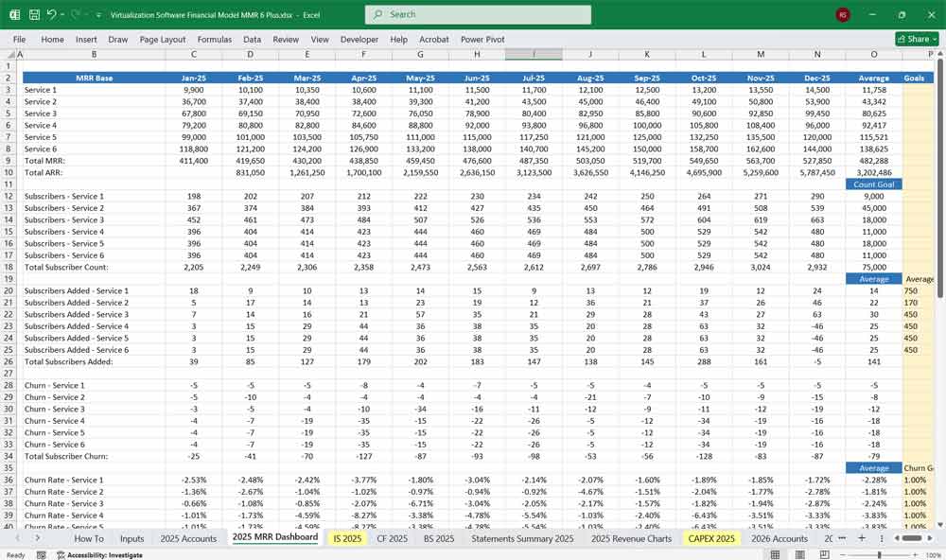Screen dimensions: 946x560
Task: Click the zoom slider handle
Action: [x=880, y=554]
